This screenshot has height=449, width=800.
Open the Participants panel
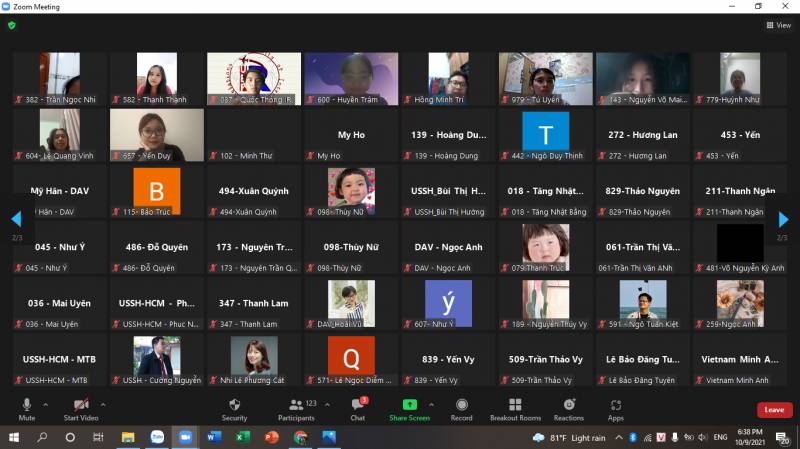click(x=295, y=409)
